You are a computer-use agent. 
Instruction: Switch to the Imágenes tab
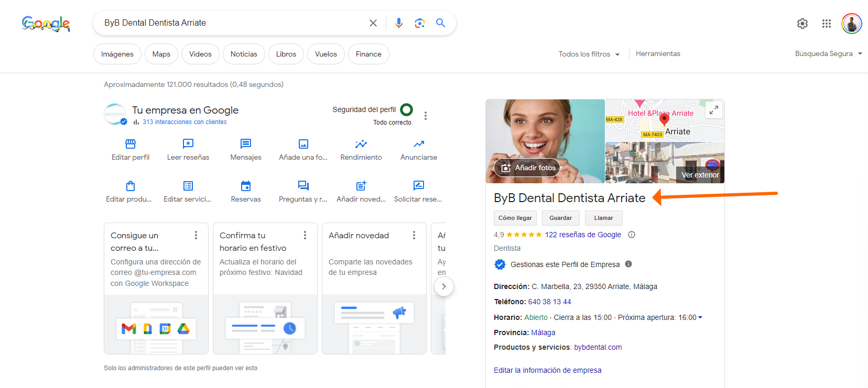pos(117,54)
